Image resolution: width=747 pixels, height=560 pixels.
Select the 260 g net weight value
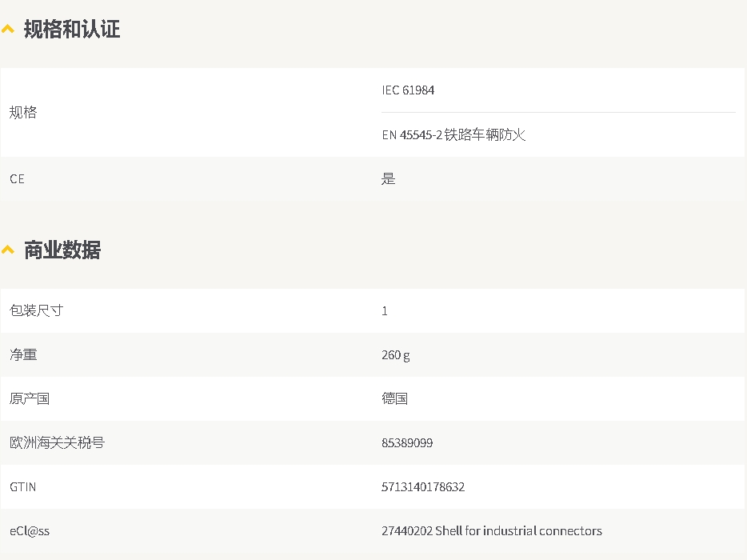395,355
